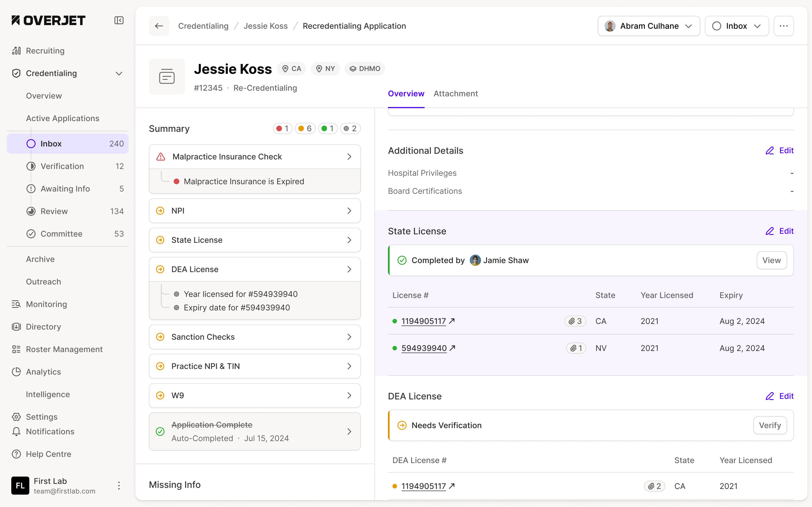Open the Help Centre
Image resolution: width=812 pixels, height=507 pixels.
click(x=48, y=454)
